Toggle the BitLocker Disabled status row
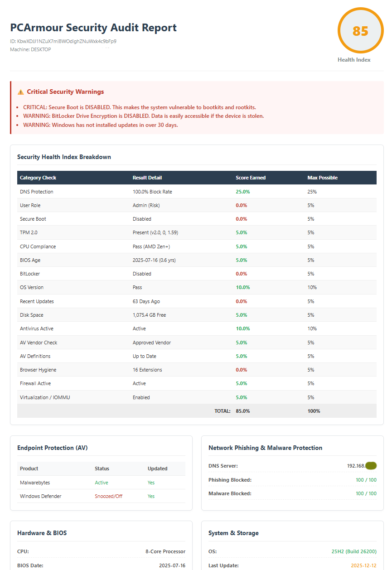Viewport: 392px width, 570px height. (x=140, y=273)
